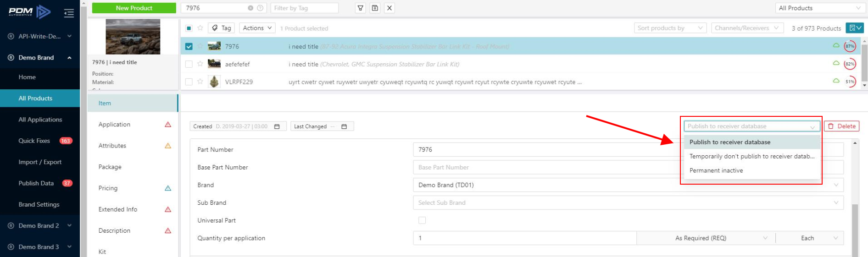Open the Last Changed calendar icon
868x257 pixels.
pos(344,126)
